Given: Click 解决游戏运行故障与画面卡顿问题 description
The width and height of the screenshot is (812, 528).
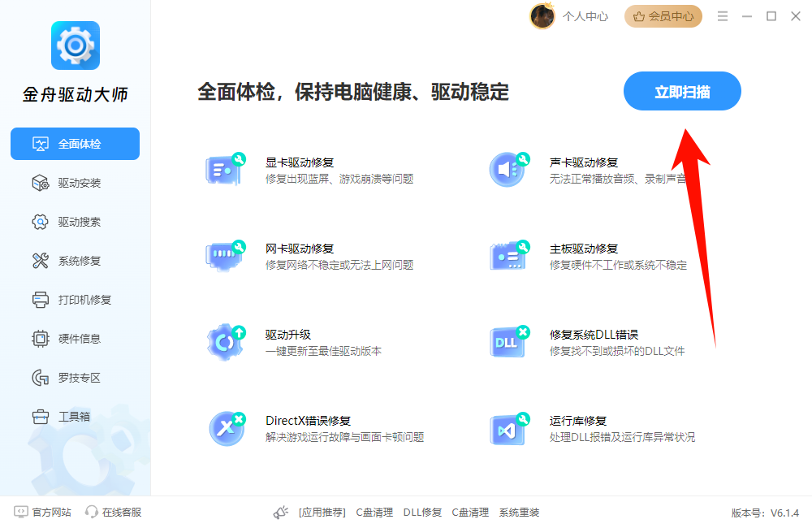Looking at the screenshot, I should point(344,437).
